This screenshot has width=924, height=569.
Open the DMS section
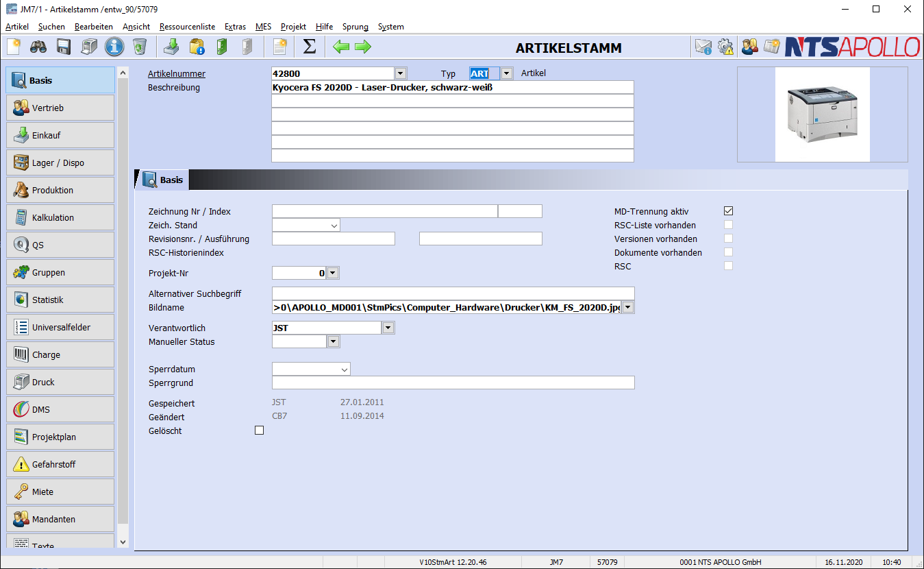[x=60, y=409]
